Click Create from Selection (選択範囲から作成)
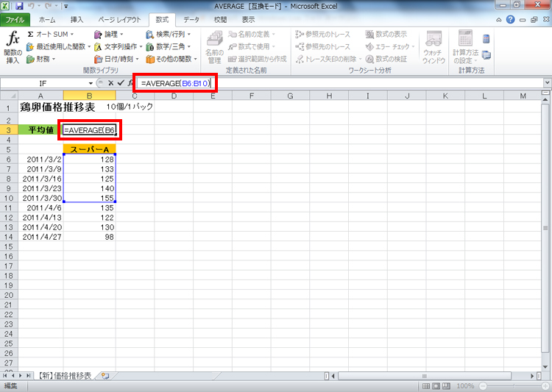Viewport: 552px width, 392px height. (x=258, y=59)
